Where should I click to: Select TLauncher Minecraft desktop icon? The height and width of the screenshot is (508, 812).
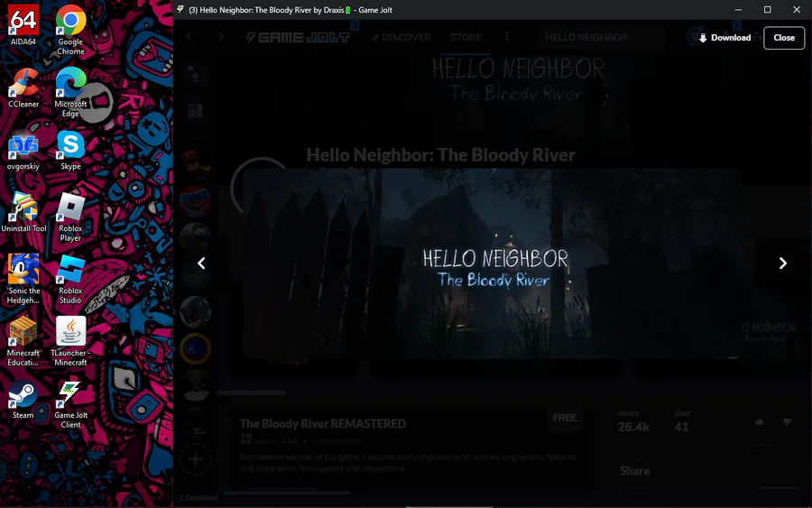tap(71, 341)
